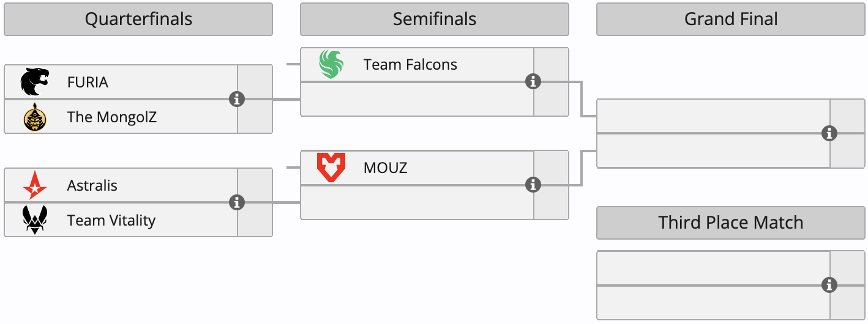Click the Team Falcons green logo
The height and width of the screenshot is (324, 868).
point(331,64)
